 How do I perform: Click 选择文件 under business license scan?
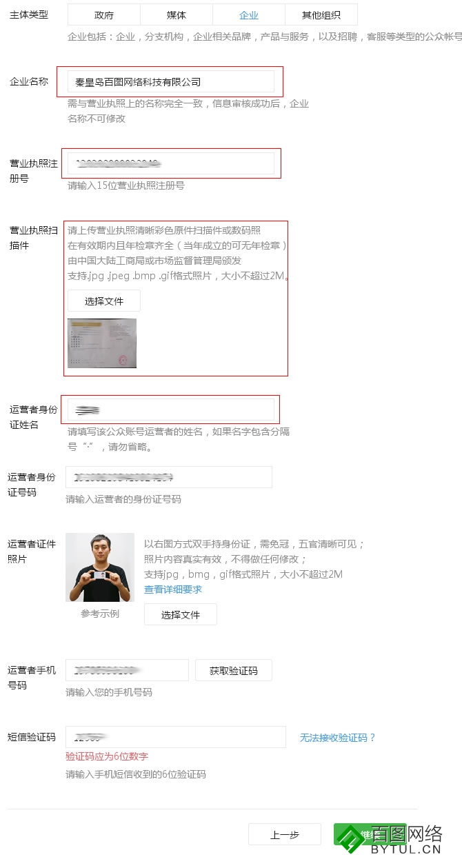pos(104,301)
